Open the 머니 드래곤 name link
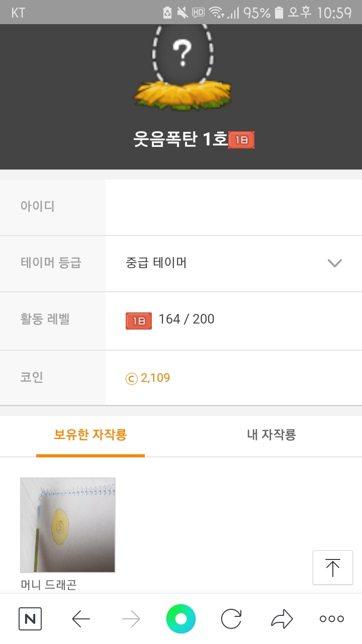362x644 pixels. [x=49, y=585]
